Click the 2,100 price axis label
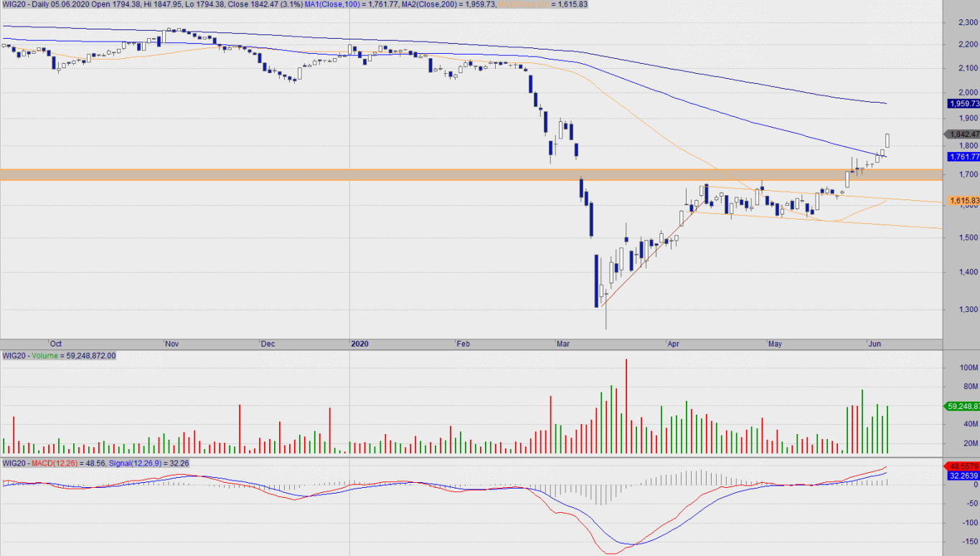 (968, 68)
